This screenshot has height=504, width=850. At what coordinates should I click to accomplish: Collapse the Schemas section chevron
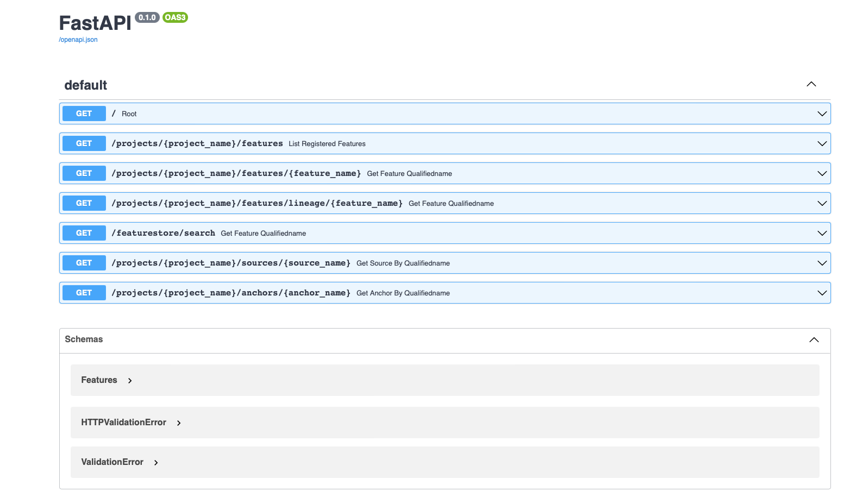(814, 339)
